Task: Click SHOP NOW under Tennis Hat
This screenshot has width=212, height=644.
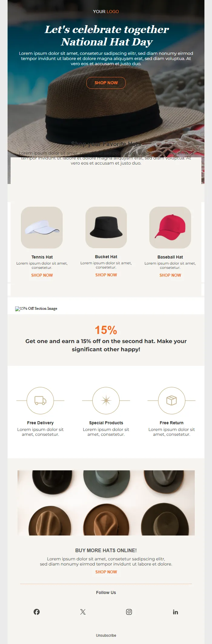Action: tap(42, 275)
